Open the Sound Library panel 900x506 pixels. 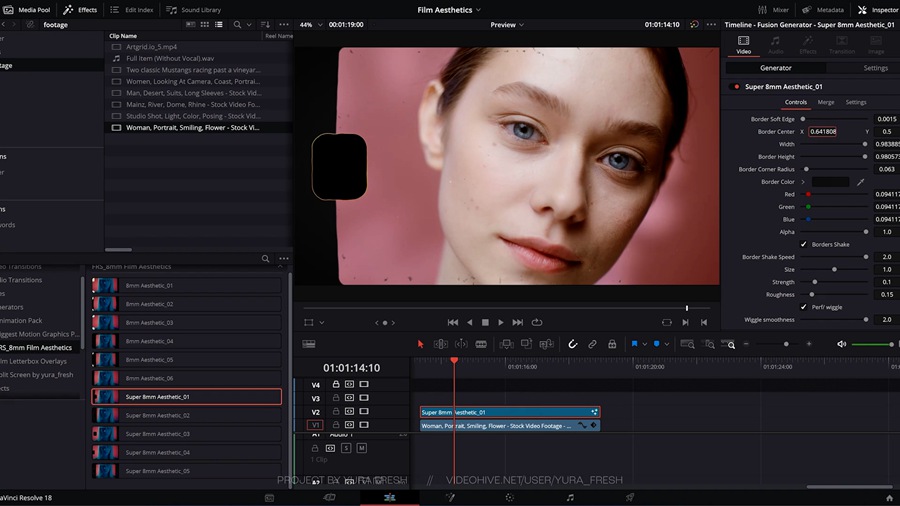[x=194, y=10]
